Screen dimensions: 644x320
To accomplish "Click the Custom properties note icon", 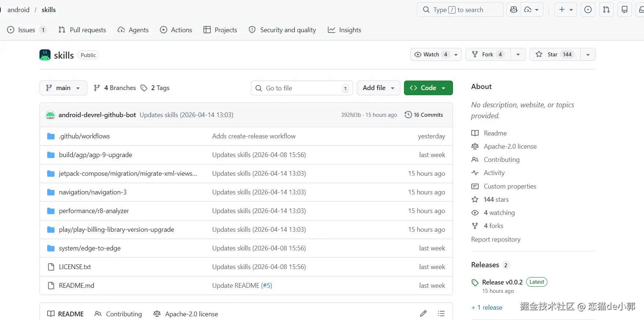I will tap(475, 186).
